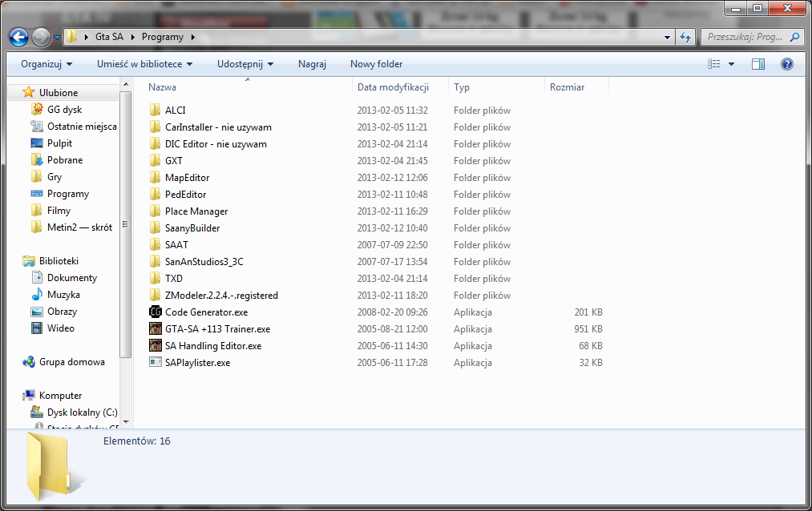This screenshot has width=812, height=511.
Task: Select the GTA-SA +113 Trainer.exe icon
Action: (156, 329)
